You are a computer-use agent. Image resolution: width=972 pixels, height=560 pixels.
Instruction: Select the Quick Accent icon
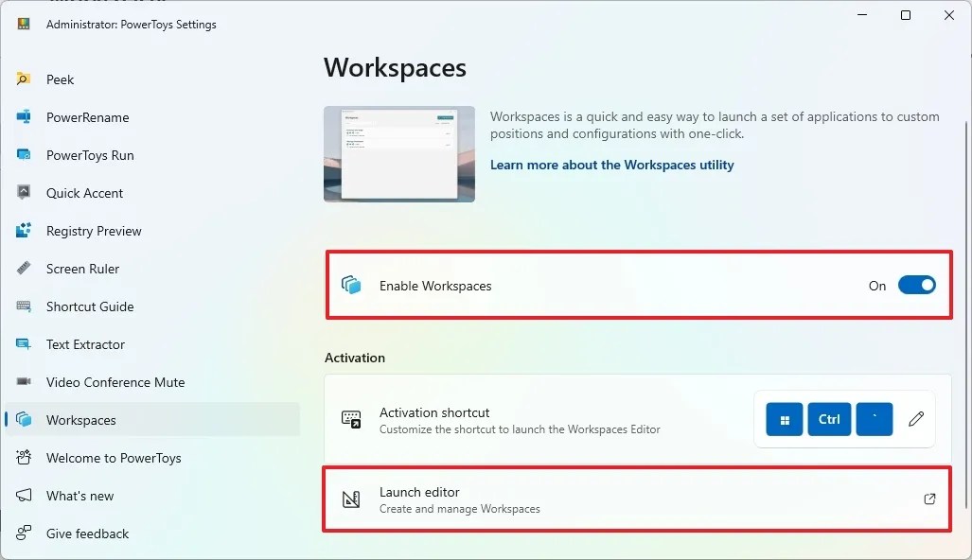coord(26,193)
